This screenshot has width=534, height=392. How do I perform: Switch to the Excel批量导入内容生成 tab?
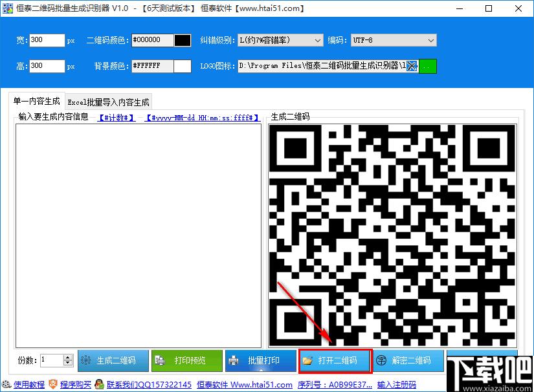click(108, 102)
